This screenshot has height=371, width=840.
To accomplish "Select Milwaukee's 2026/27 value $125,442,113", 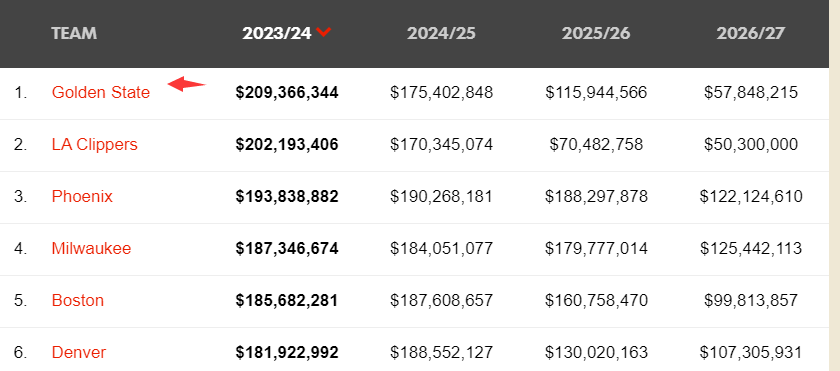I will (x=751, y=248).
